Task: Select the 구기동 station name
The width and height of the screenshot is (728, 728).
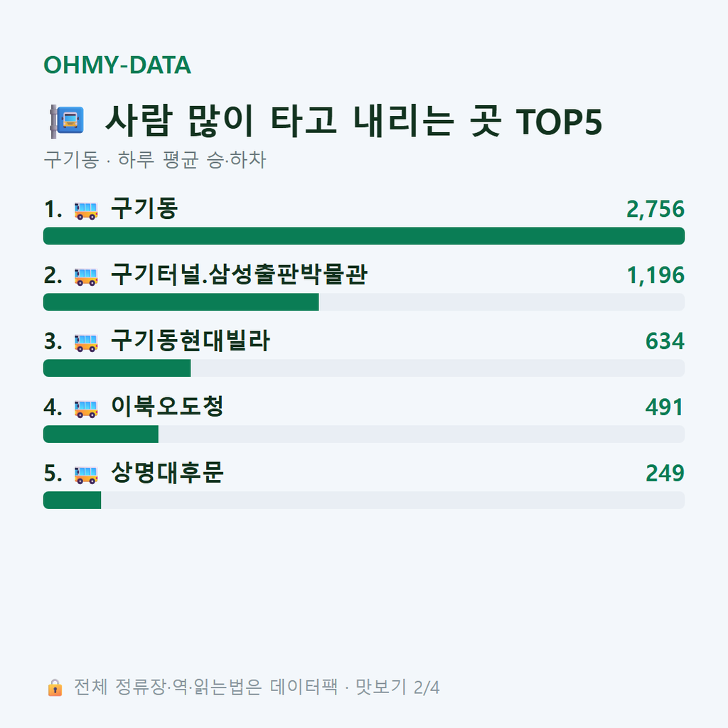Action: click(x=144, y=208)
